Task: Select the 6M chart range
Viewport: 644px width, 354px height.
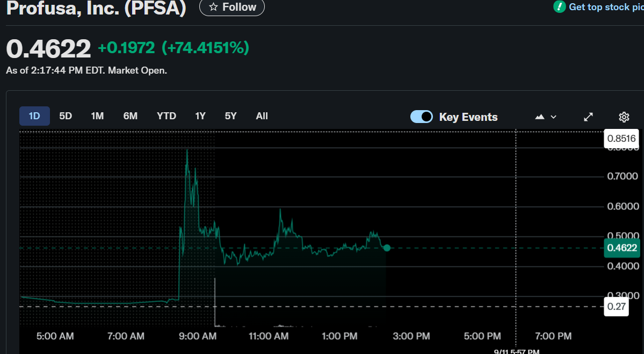Action: tap(130, 116)
